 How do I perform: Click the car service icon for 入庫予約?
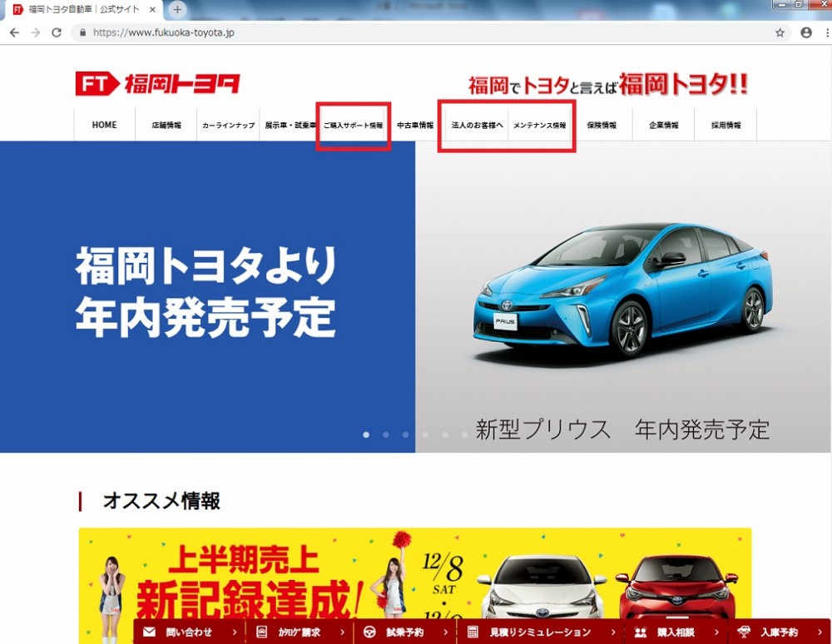click(x=744, y=632)
